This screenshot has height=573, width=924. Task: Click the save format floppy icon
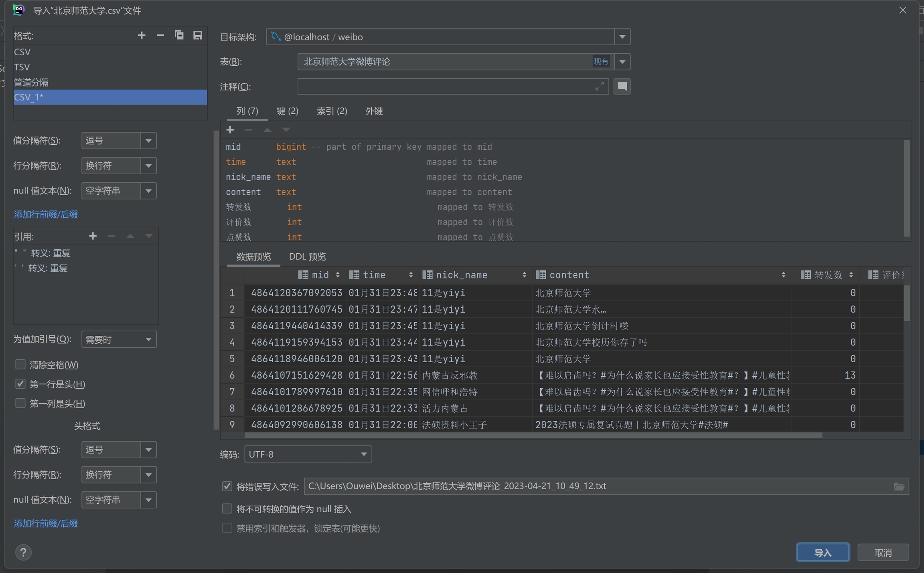(198, 35)
